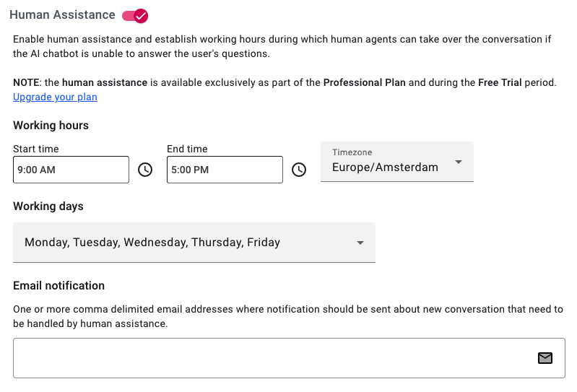Viewport: 577px width, 392px height.
Task: Click the Start time label
Action: (x=36, y=149)
